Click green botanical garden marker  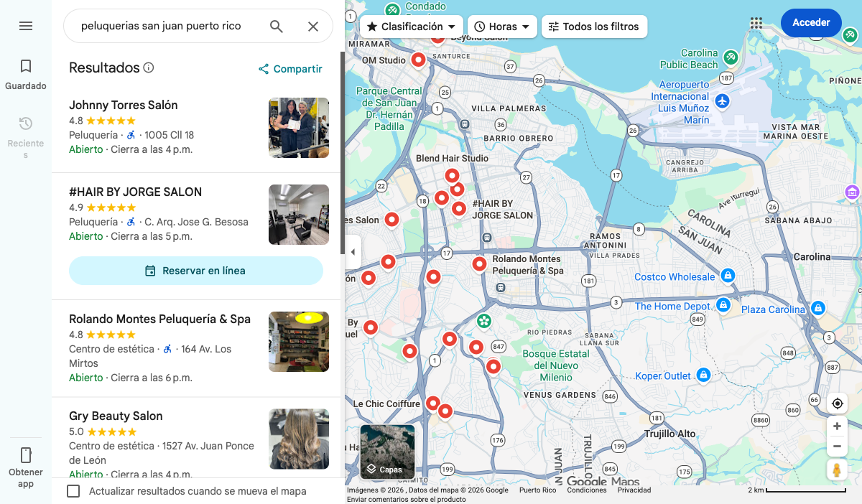[x=483, y=320]
